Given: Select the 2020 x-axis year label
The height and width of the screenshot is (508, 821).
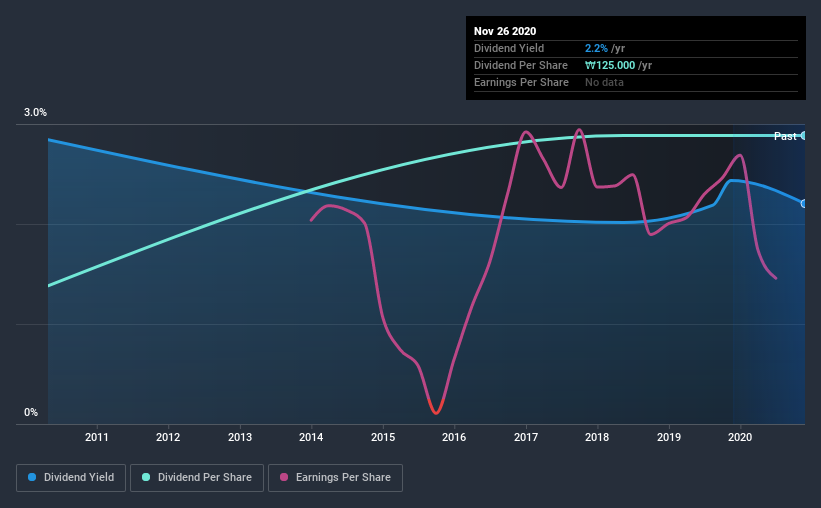Looking at the screenshot, I should 740,437.
